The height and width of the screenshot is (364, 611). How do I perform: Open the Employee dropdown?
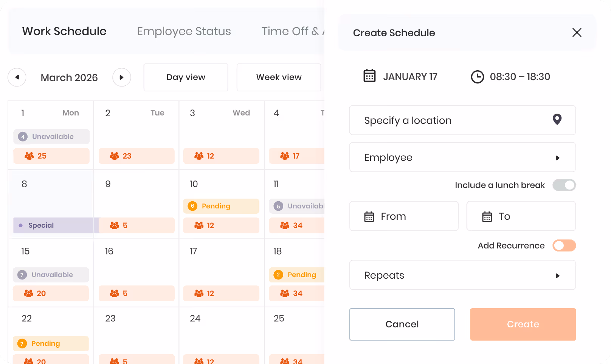pyautogui.click(x=462, y=157)
